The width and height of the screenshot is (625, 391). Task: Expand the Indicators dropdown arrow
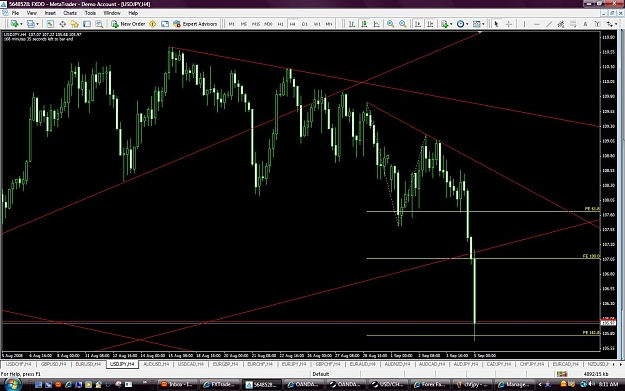click(x=451, y=24)
